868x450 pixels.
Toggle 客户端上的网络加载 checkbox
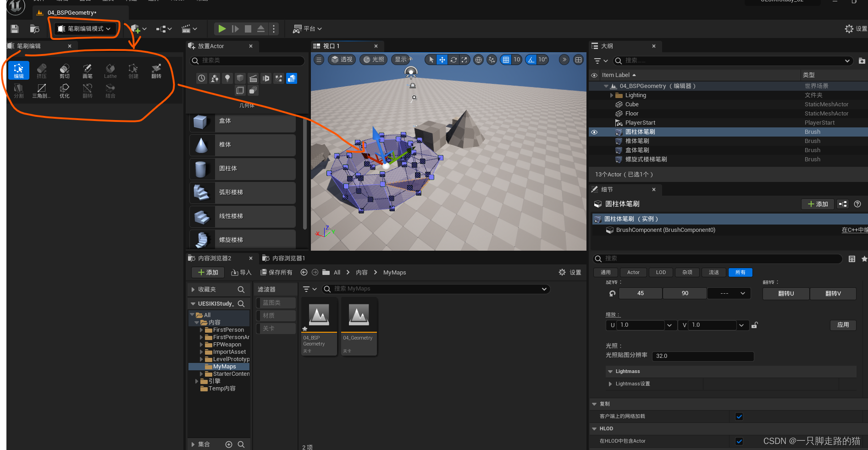click(739, 417)
